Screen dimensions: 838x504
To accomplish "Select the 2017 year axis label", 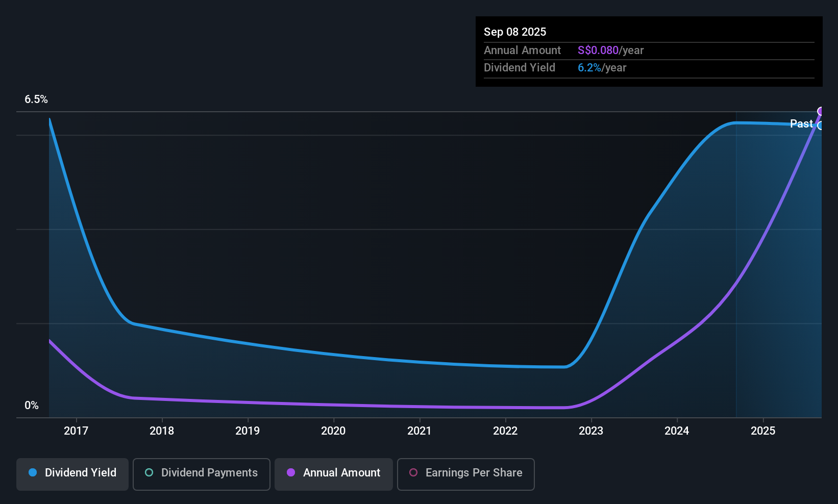I will [x=76, y=431].
